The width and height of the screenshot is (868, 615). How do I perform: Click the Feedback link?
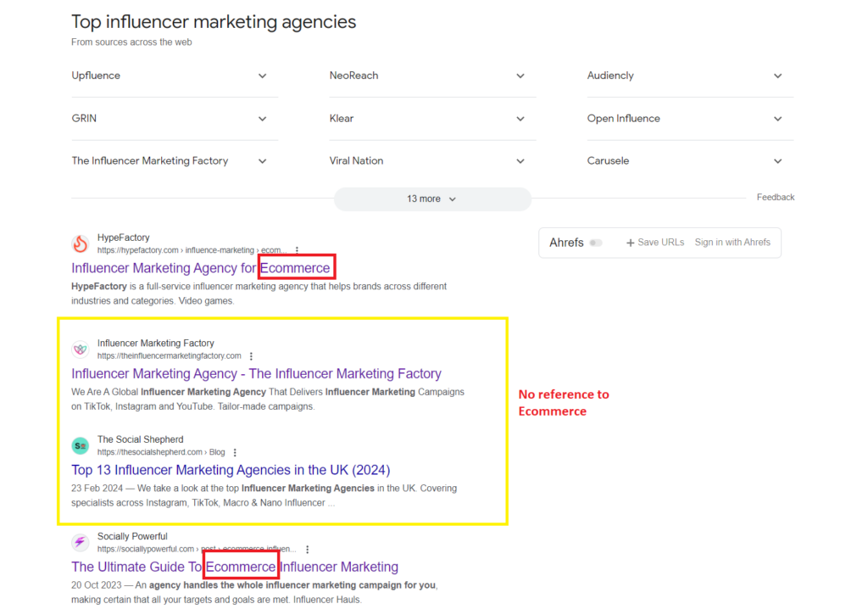tap(775, 197)
